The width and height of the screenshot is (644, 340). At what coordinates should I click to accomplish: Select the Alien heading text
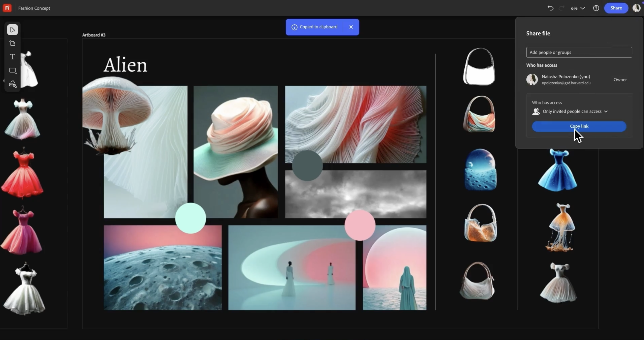(x=125, y=65)
